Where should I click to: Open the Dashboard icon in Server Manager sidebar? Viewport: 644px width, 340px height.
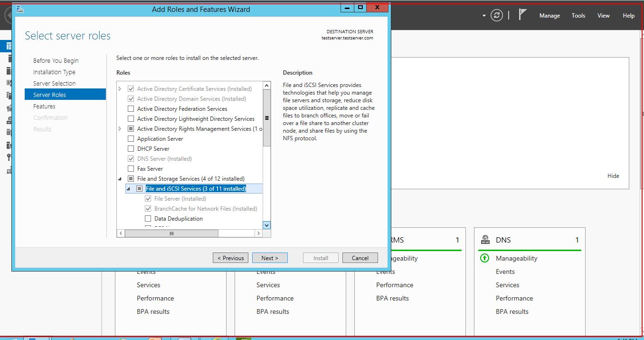pyautogui.click(x=9, y=46)
